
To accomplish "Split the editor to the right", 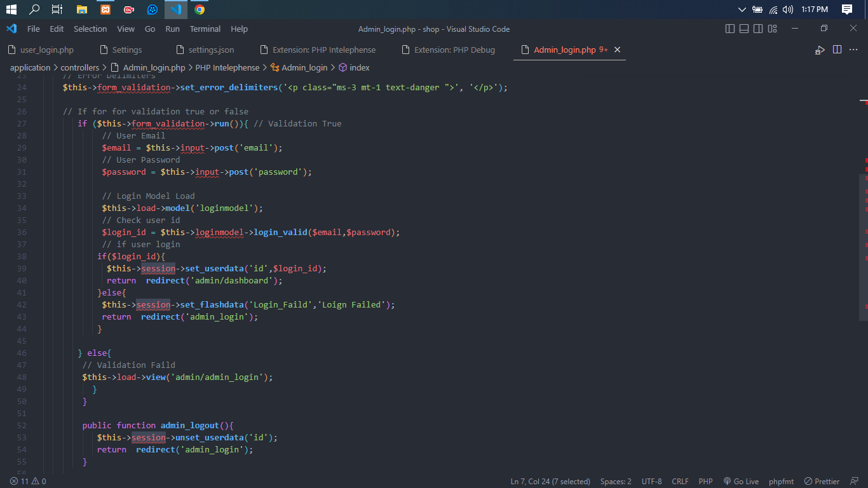I will pos(837,50).
